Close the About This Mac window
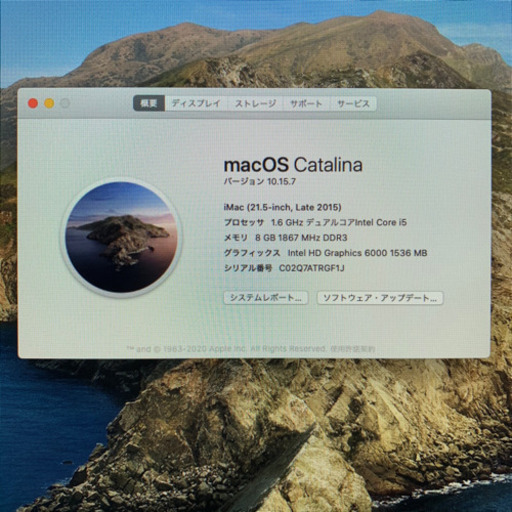Image resolution: width=512 pixels, height=512 pixels. click(x=33, y=103)
